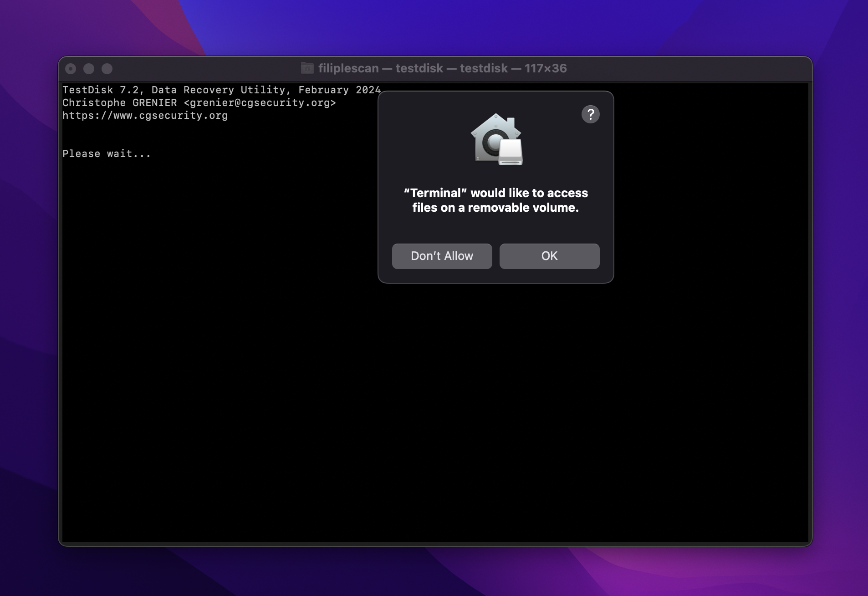Click the 'Please wait...' text in the terminal
868x596 pixels.
click(x=107, y=154)
